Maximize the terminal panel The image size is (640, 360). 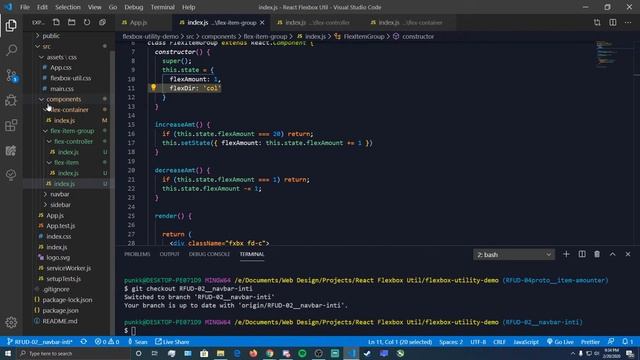pyautogui.click(x=612, y=254)
